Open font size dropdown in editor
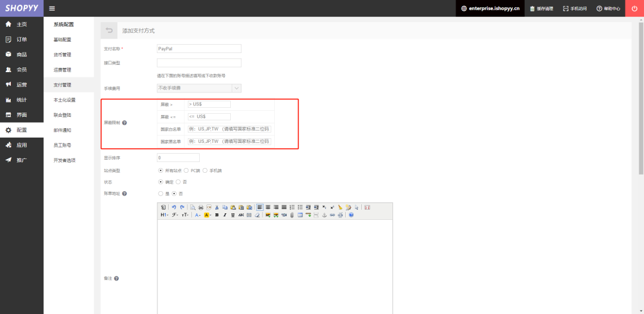Screen dimensions: 644x314 (185, 214)
